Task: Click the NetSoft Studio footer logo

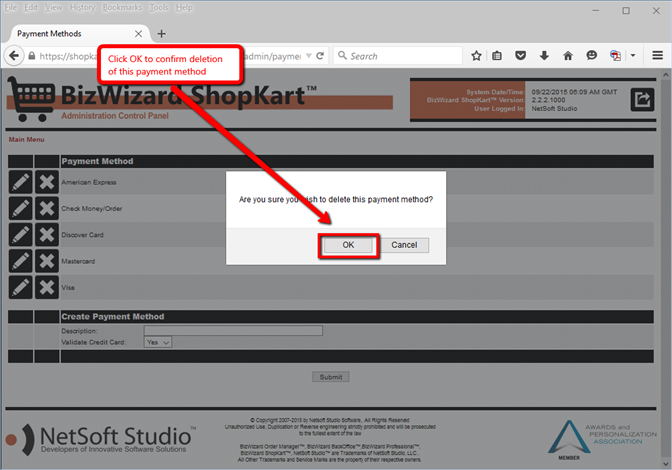Action: 101,439
